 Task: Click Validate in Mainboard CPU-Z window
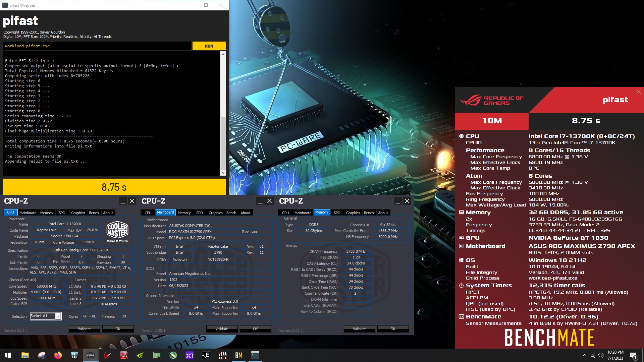222,329
